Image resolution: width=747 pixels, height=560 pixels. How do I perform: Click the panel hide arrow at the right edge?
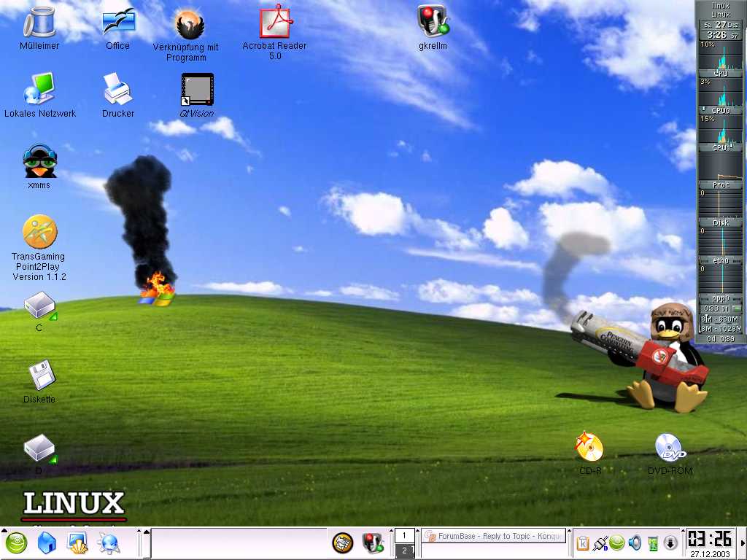[743, 543]
